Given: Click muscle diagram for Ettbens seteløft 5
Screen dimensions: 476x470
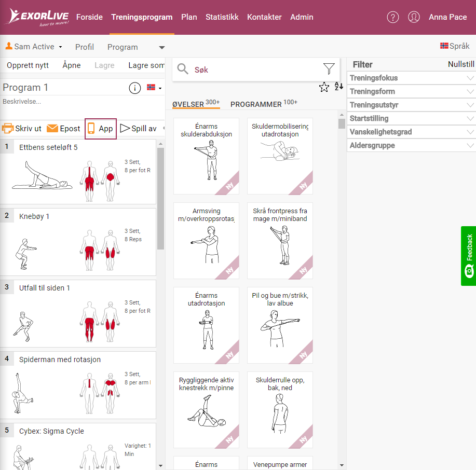Looking at the screenshot, I should pos(100,181).
